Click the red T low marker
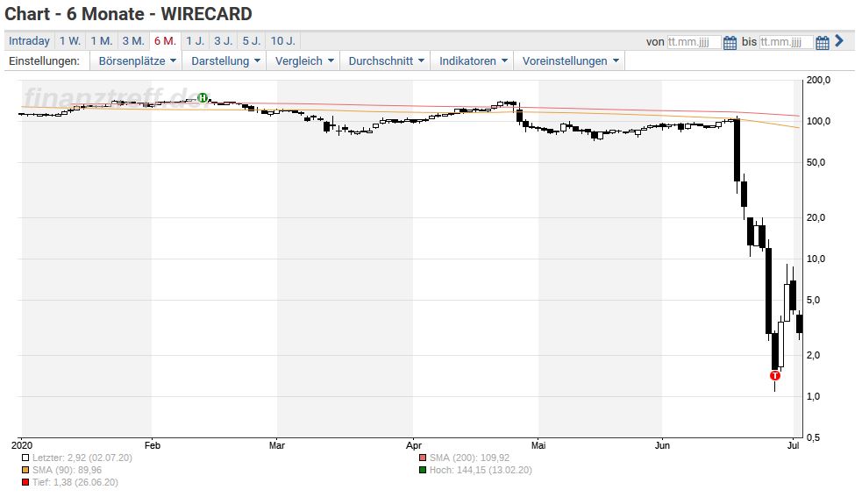This screenshot has height=504, width=862. tap(774, 375)
